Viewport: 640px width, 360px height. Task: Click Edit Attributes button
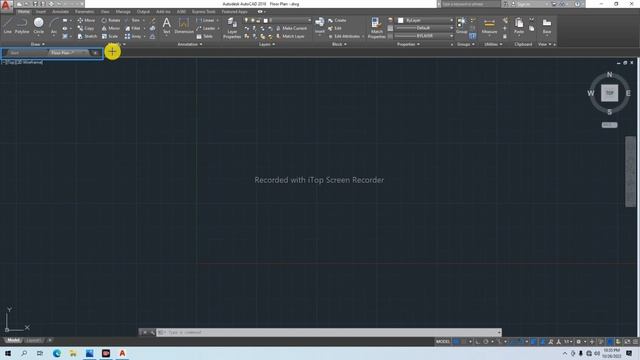344,36
